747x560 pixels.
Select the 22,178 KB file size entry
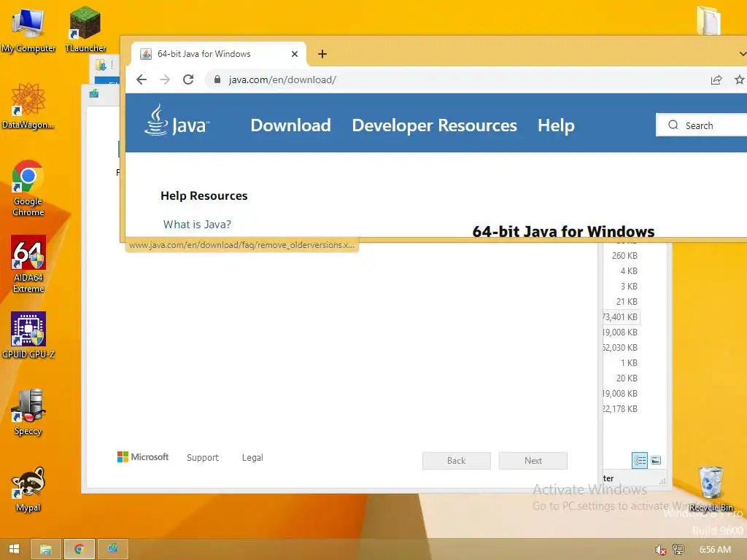620,408
